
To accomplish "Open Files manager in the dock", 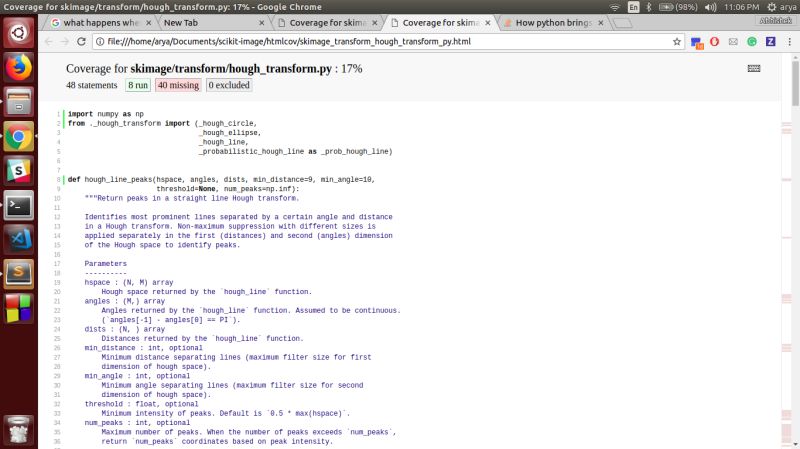I will click(18, 102).
